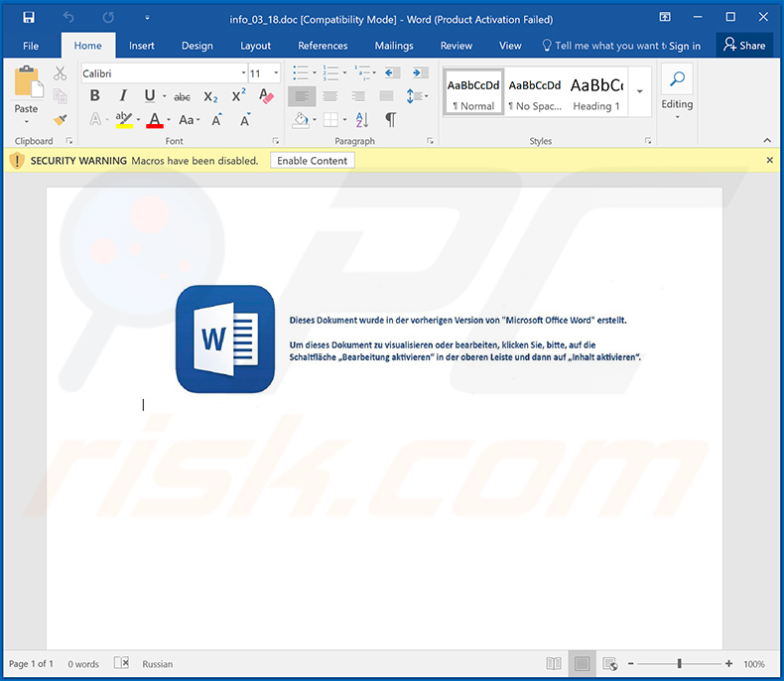Close the security warning bar
Screen dimensions: 784x681
click(x=769, y=160)
